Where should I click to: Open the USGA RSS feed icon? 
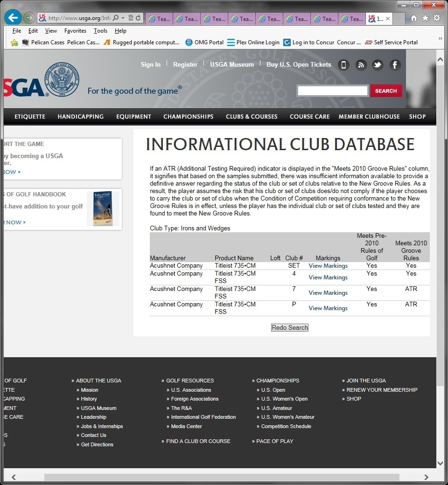361,65
